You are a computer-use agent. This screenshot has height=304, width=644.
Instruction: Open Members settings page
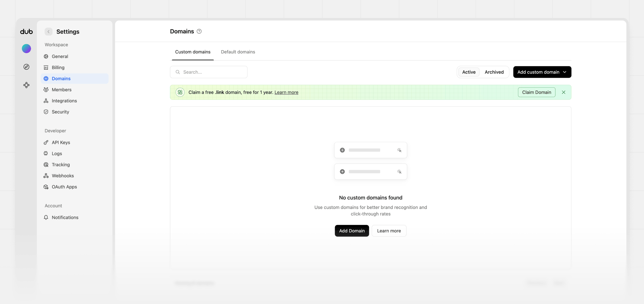[x=75, y=90]
